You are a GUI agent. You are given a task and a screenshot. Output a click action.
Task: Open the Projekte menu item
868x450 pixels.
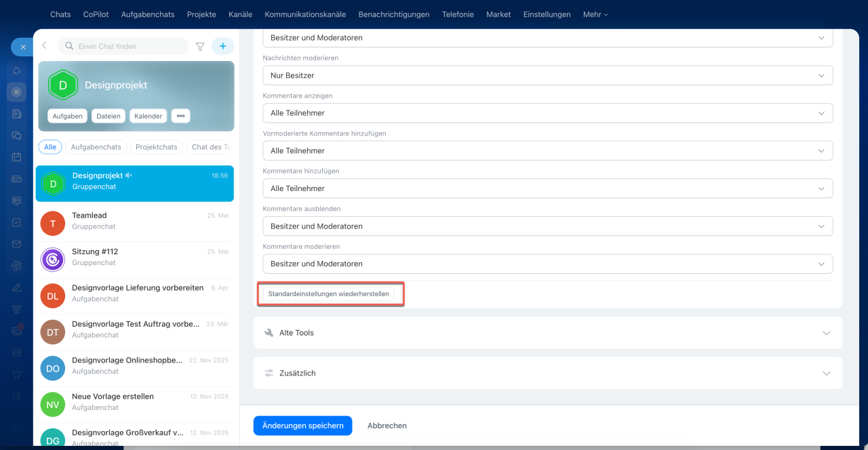click(x=201, y=14)
